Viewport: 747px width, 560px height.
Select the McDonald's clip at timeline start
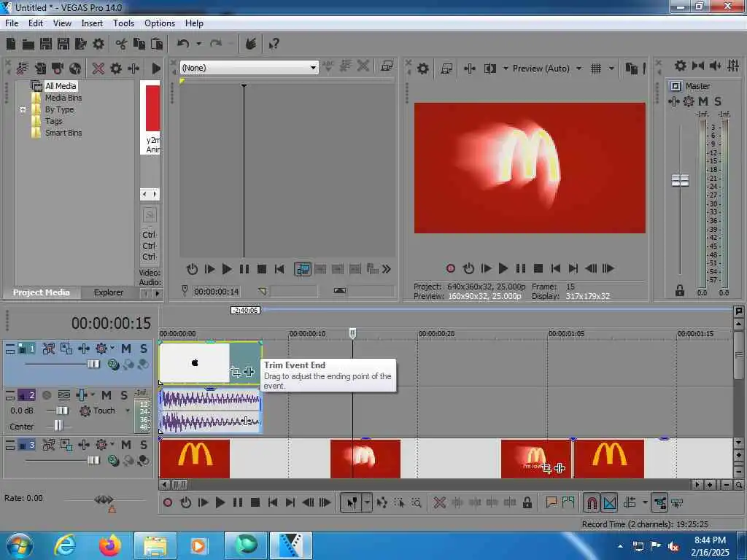tap(194, 458)
